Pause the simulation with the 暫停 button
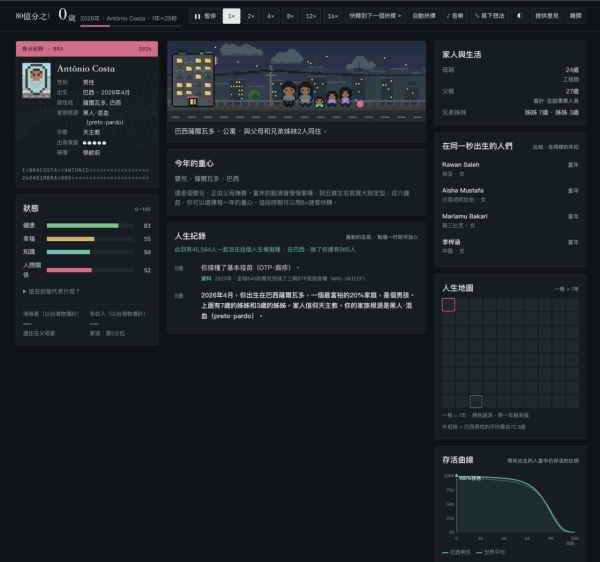 point(205,16)
